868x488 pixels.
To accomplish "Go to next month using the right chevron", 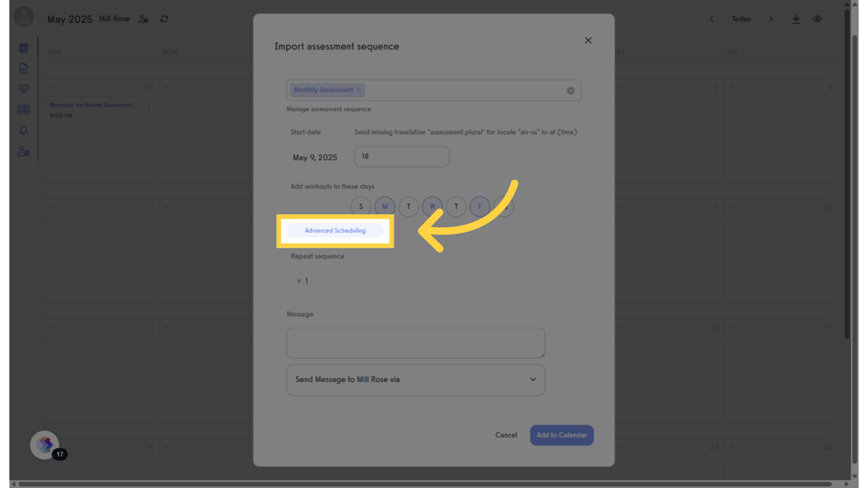I will coord(771,19).
